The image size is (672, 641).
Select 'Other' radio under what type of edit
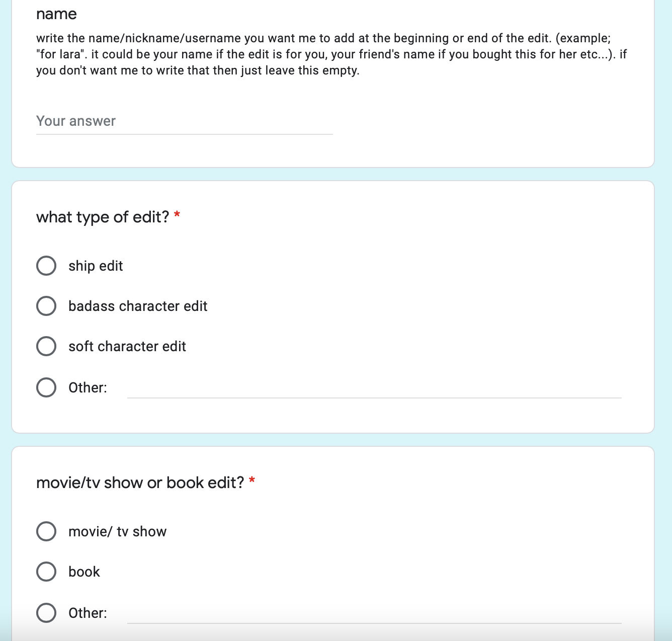click(46, 387)
